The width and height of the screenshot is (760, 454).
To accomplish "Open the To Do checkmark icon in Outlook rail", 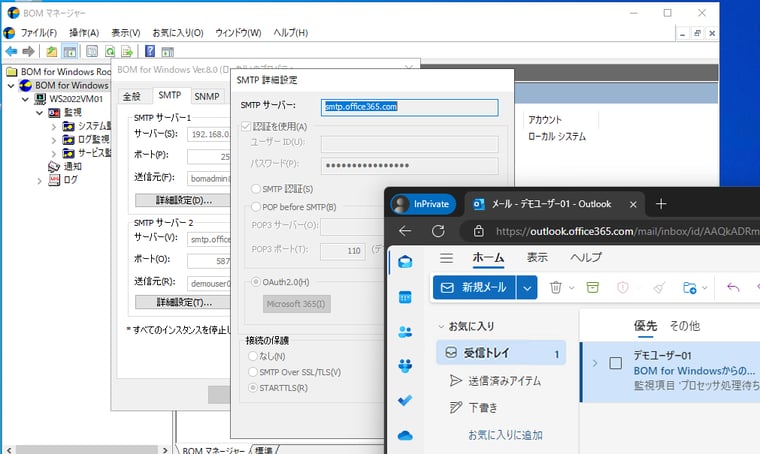I will point(405,400).
